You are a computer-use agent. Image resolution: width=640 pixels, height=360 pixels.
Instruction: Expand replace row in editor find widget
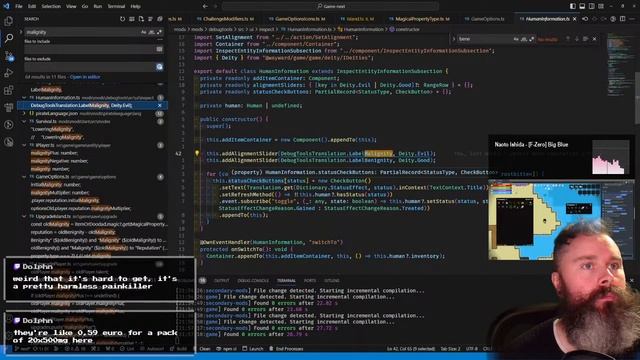[453, 39]
